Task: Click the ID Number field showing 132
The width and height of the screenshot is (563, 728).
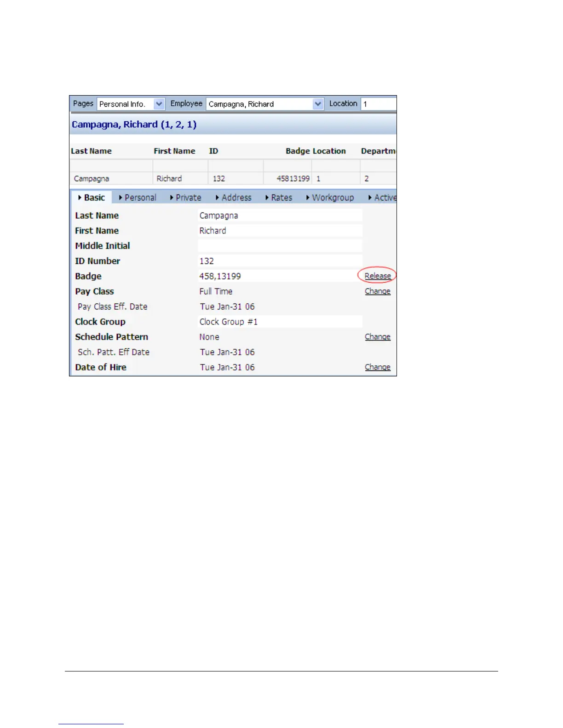Action: [280, 261]
